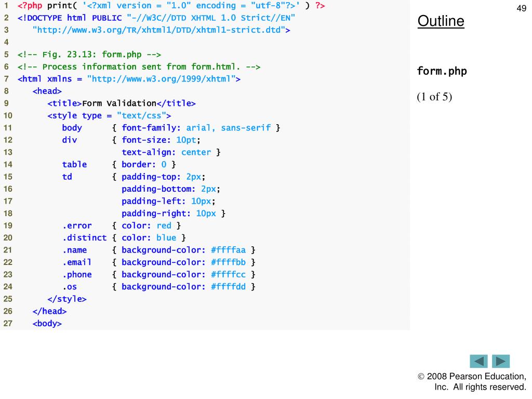The height and width of the screenshot is (399, 532).
Task: Click the Outline heading
Action: [x=441, y=21]
